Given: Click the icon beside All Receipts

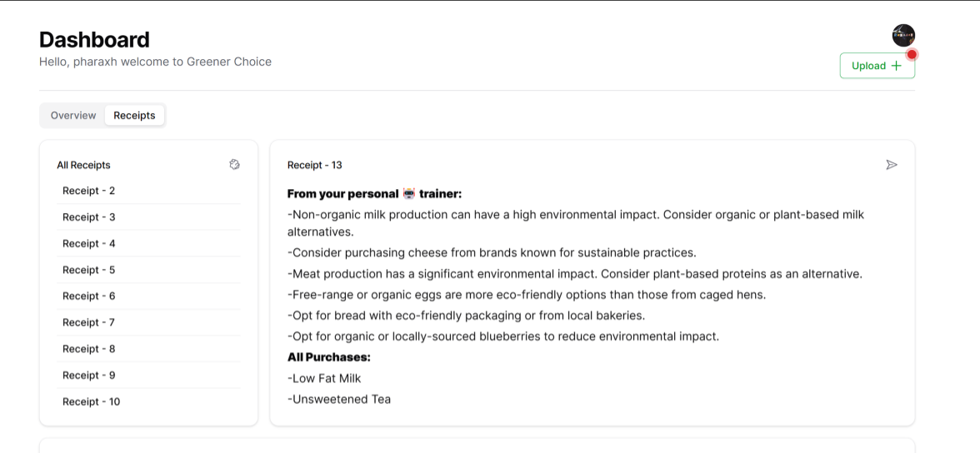Looking at the screenshot, I should point(234,165).
